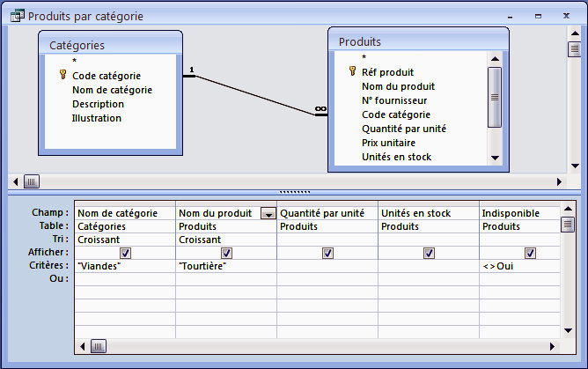Click vertical scroll thumb of table pane
The height and width of the screenshot is (369, 588).
coord(575,49)
